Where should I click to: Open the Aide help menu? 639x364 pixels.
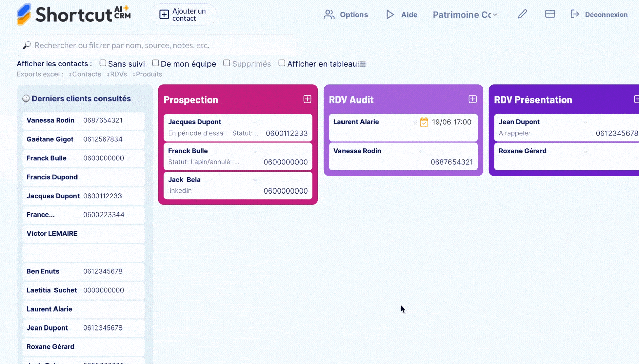402,15
